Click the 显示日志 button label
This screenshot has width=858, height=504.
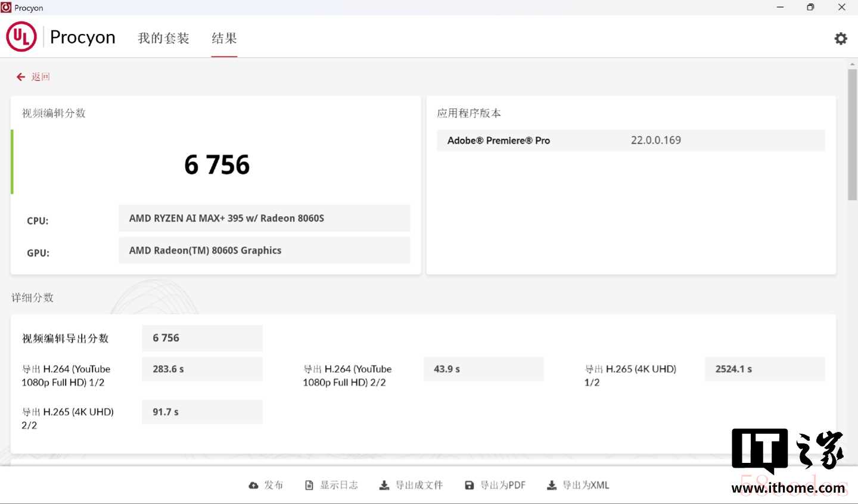click(339, 486)
